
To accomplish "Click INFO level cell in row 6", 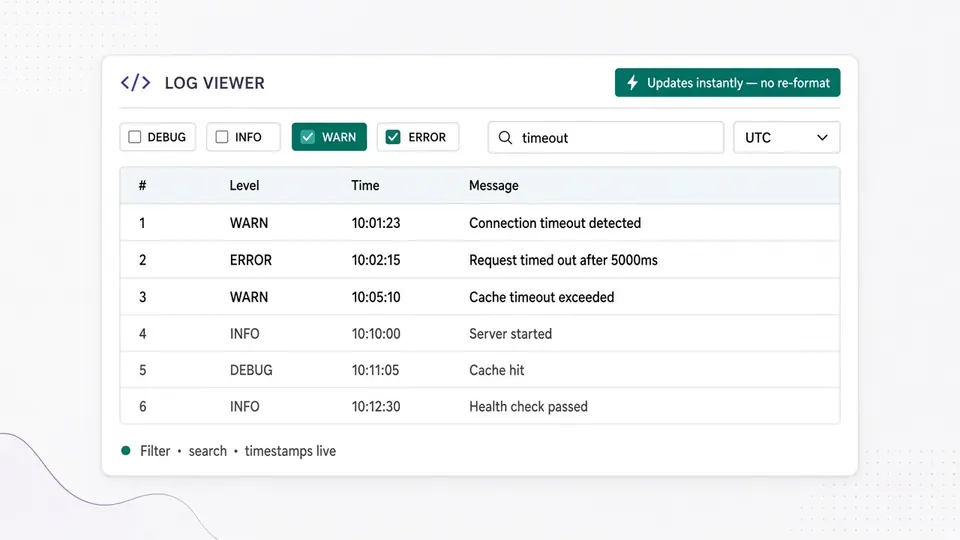I will [x=244, y=407].
